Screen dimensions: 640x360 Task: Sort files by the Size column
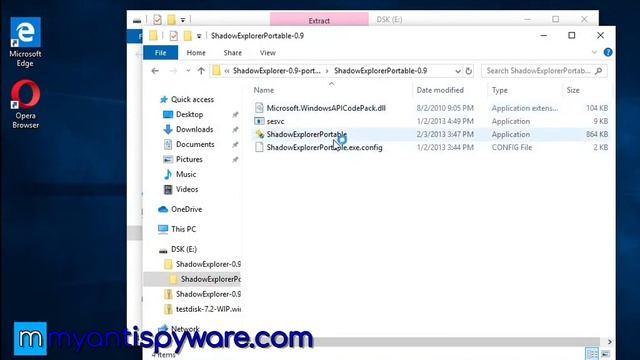(x=573, y=90)
